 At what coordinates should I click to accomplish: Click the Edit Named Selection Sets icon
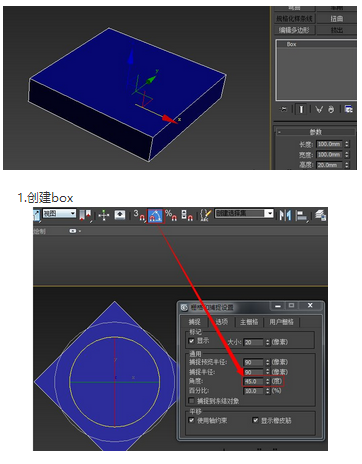click(205, 215)
